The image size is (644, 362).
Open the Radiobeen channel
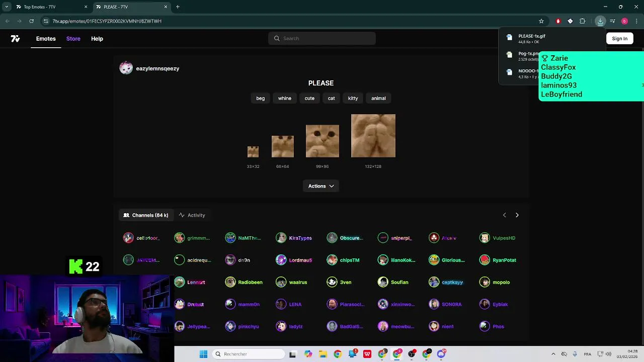pyautogui.click(x=244, y=282)
